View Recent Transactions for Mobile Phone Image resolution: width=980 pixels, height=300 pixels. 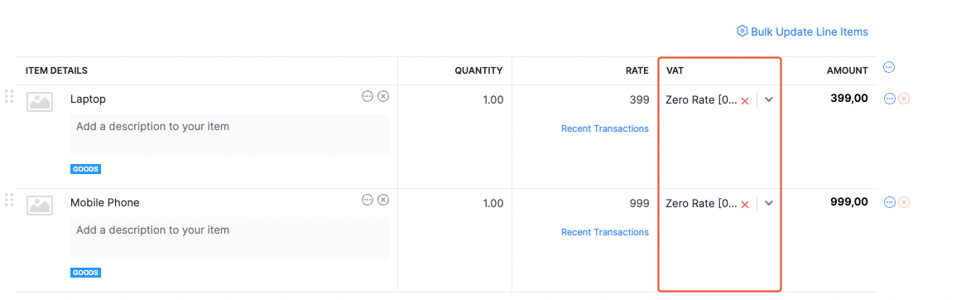[604, 232]
